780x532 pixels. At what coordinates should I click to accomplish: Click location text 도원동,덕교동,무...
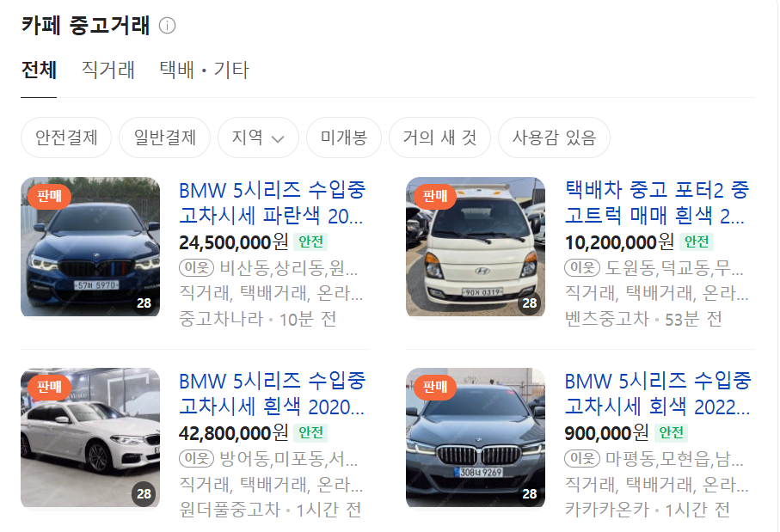(x=674, y=268)
